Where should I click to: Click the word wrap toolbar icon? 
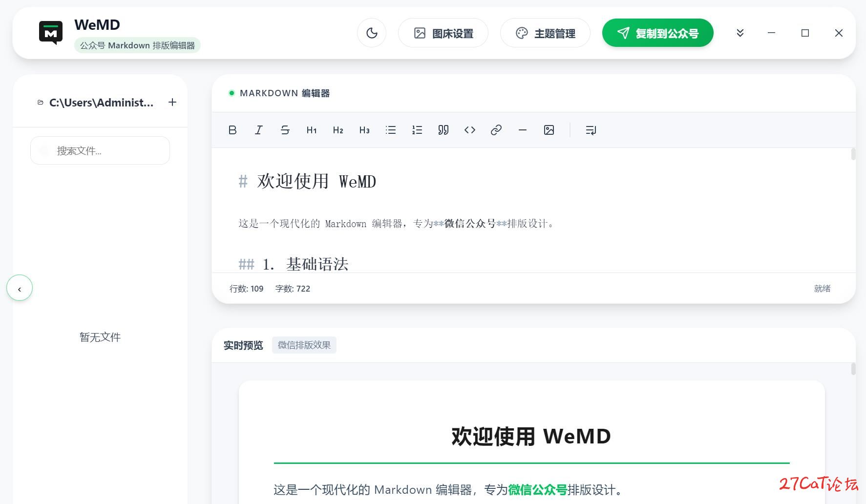pos(591,130)
